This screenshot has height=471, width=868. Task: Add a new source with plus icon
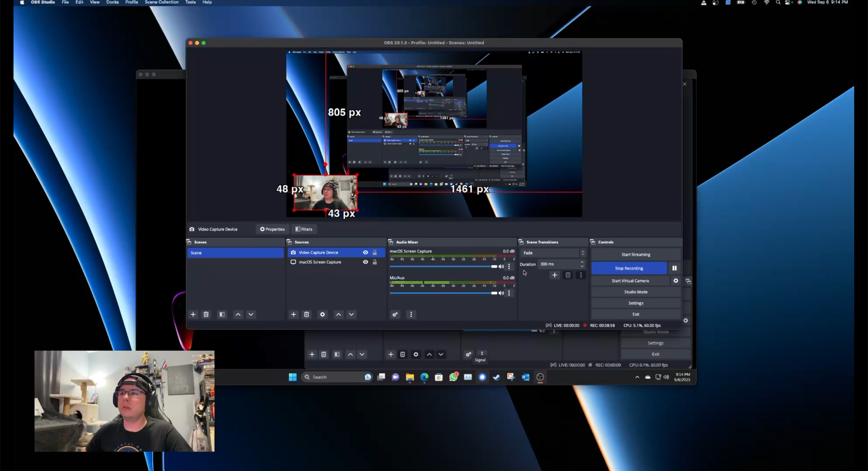(x=293, y=314)
